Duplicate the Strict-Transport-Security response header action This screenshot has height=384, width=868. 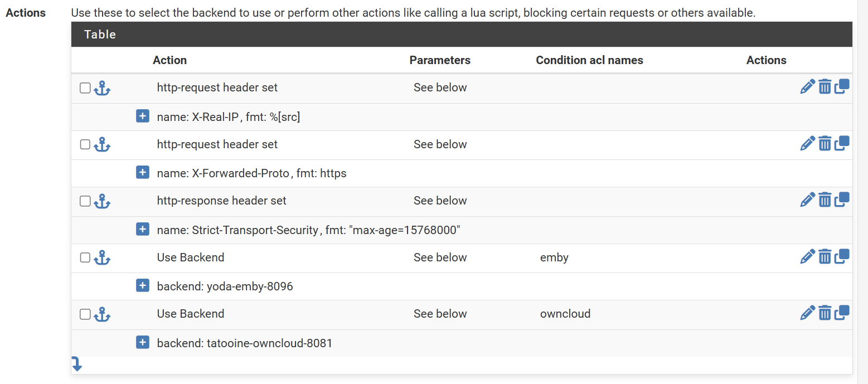pos(842,200)
